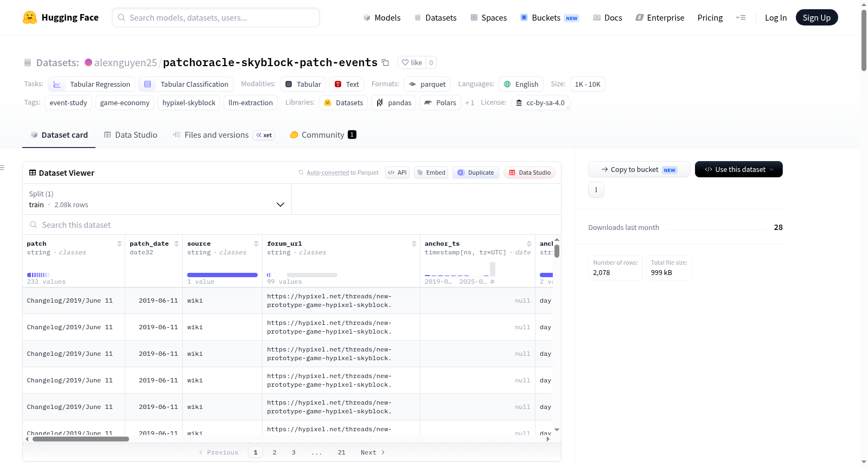This screenshot has width=868, height=467.
Task: Sort the patch column
Action: point(119,244)
